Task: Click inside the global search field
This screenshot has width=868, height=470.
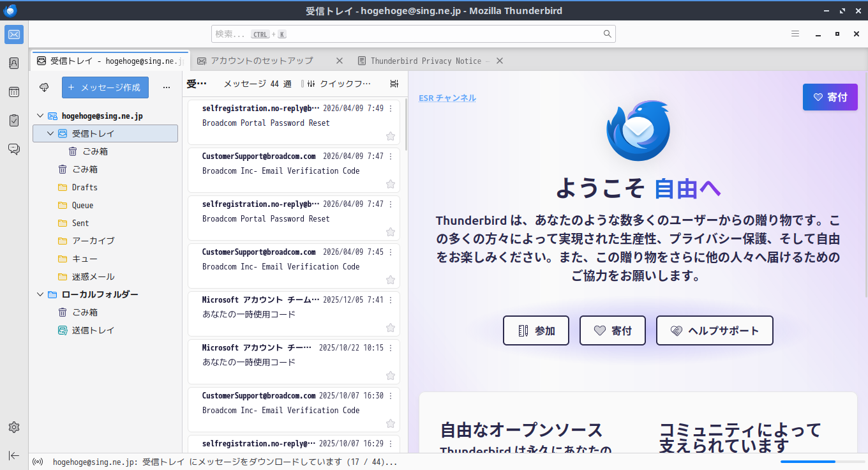Action: (x=414, y=34)
